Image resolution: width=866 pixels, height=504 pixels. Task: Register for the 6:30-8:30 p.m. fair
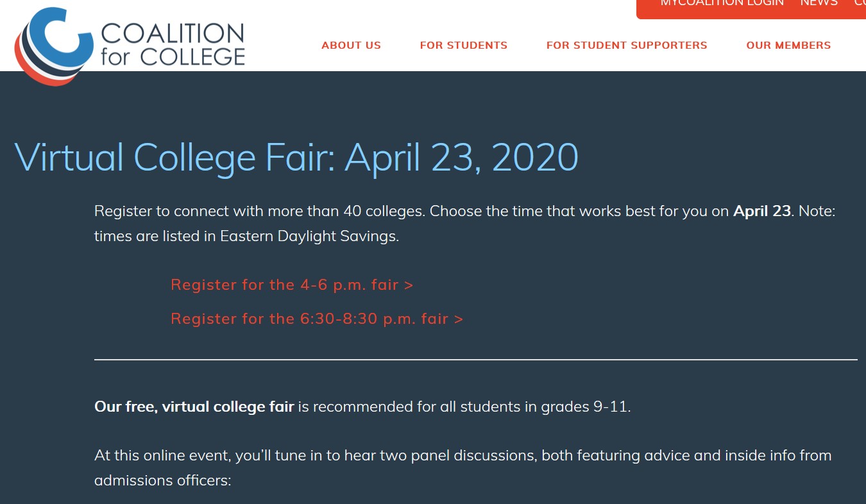[x=317, y=319]
